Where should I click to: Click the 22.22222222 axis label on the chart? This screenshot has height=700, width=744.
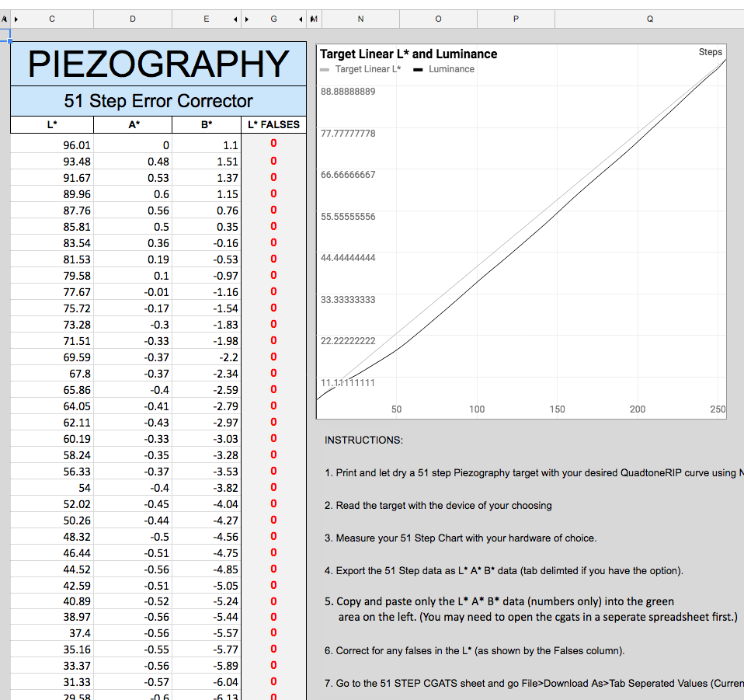pyautogui.click(x=348, y=341)
